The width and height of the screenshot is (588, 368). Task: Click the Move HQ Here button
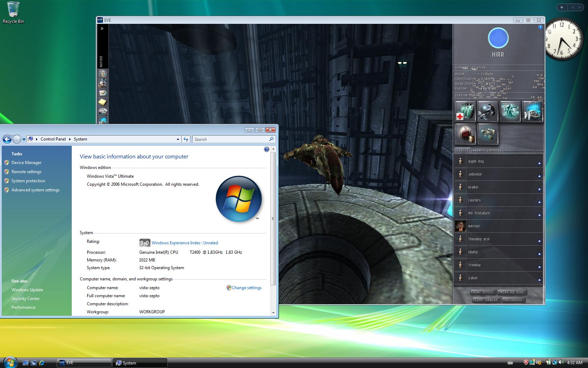[512, 292]
